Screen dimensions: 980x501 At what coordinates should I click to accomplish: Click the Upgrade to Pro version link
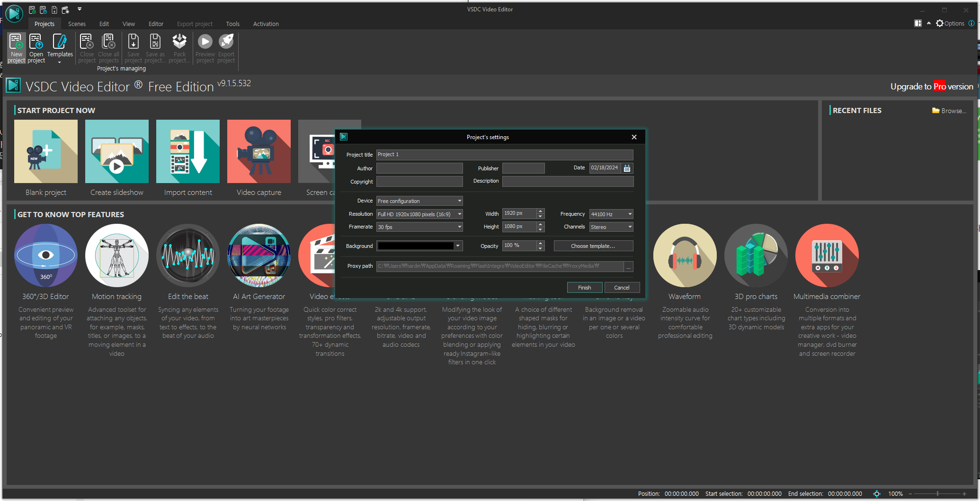(932, 87)
